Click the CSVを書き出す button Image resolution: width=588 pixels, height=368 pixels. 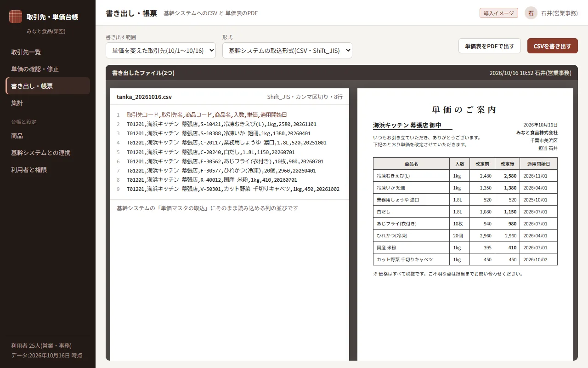[553, 46]
